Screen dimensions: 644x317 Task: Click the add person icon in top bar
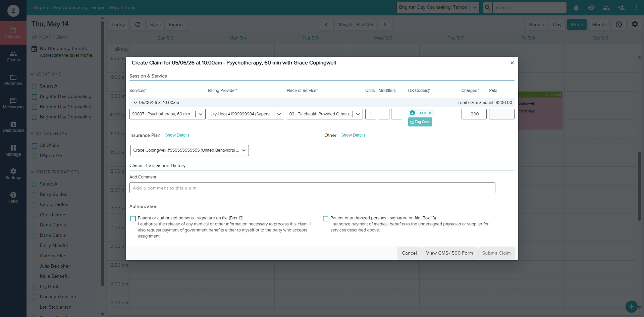pos(621,7)
